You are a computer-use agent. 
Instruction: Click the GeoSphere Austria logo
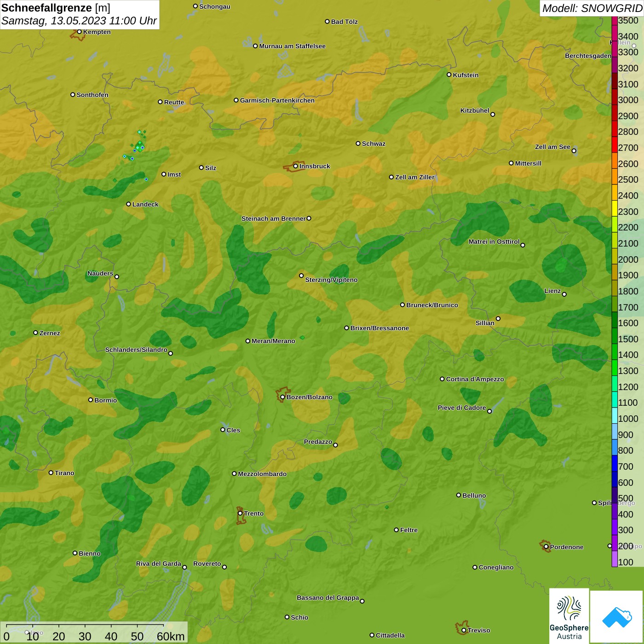point(569,616)
